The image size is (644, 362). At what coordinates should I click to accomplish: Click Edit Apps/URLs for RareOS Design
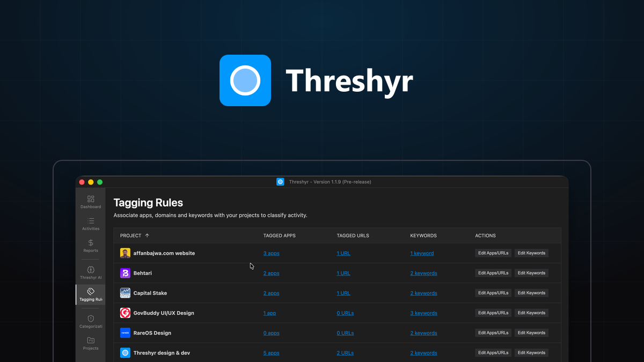tap(493, 333)
